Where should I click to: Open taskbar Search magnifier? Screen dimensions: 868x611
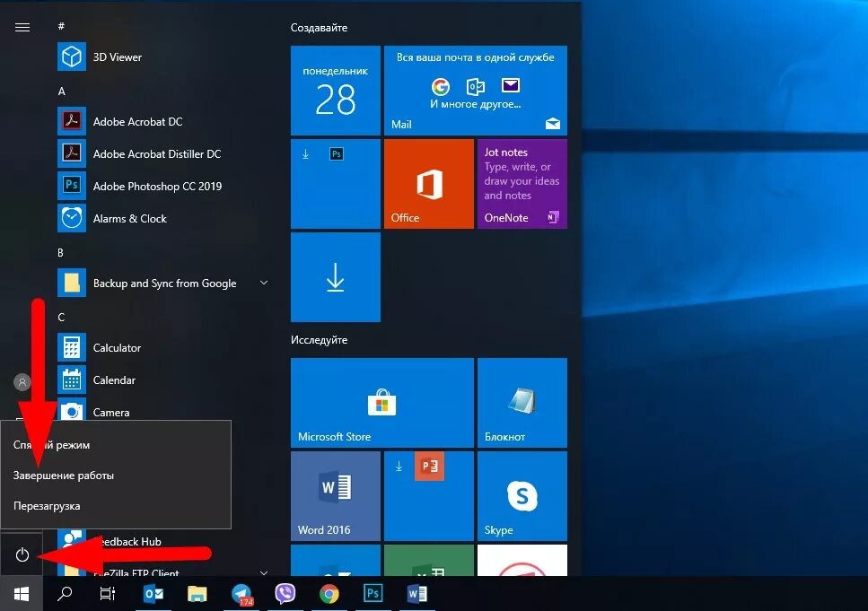point(65,594)
